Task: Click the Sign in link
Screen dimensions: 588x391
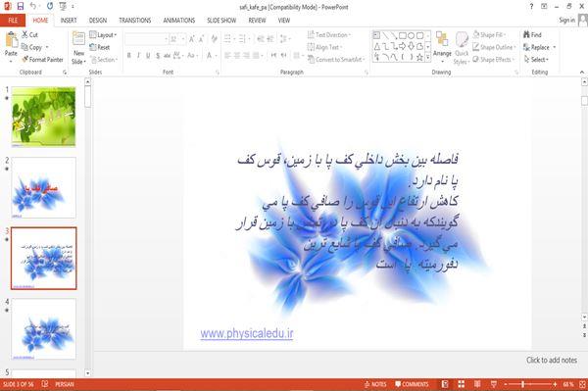Action: [x=566, y=20]
